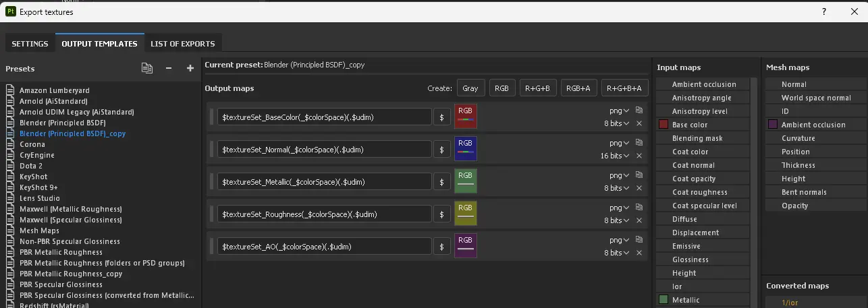The image size is (868, 308).
Task: Create an R+G+B+A output map
Action: pos(626,88)
